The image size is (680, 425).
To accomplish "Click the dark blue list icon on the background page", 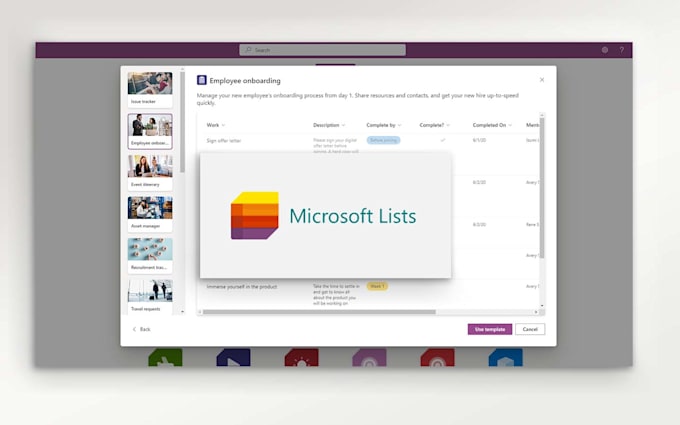I will [x=233, y=358].
